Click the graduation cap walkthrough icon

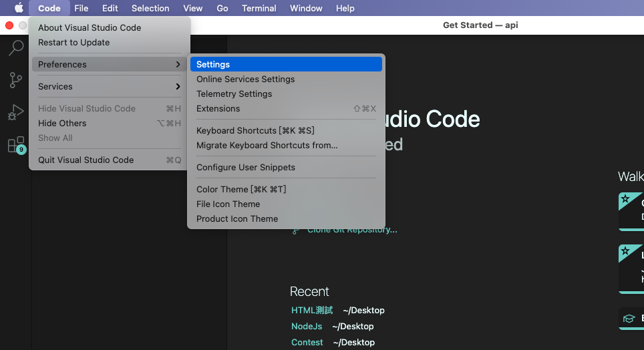(x=629, y=319)
